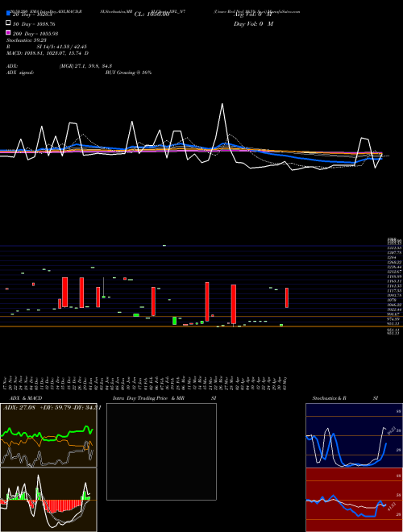
Task: Click the magenta 200 Day legend swatch
Action: [8, 32]
